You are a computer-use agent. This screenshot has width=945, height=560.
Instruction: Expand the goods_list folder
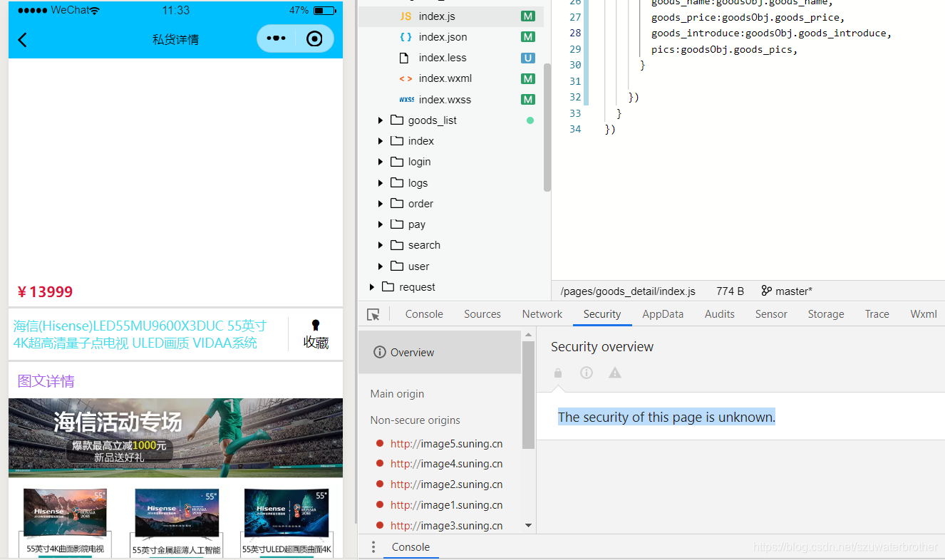[381, 120]
